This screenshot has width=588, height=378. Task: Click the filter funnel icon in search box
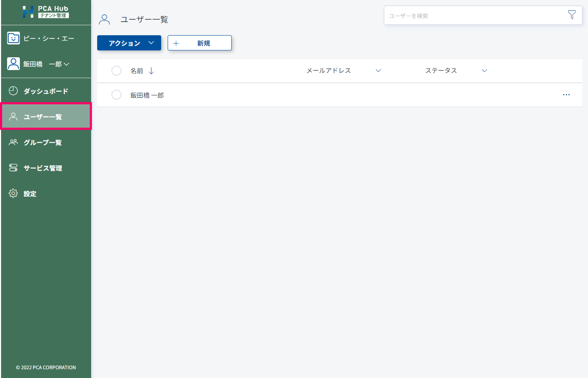572,15
